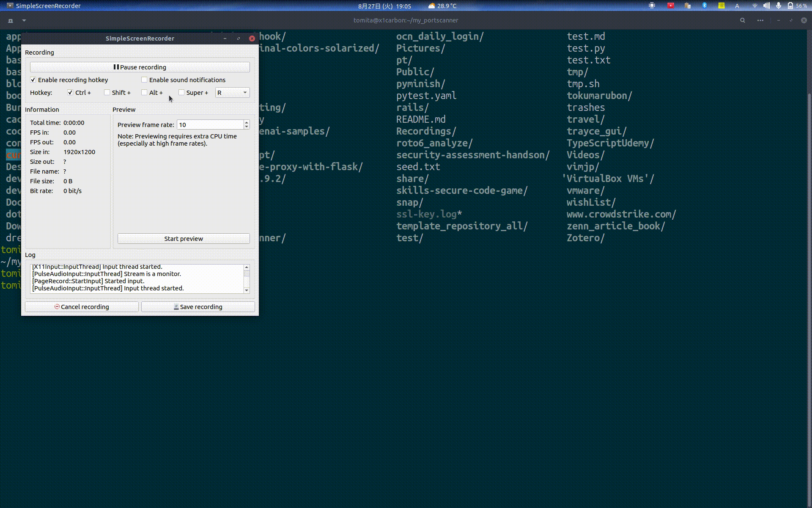The width and height of the screenshot is (812, 508).
Task: Open the CPU indicator tray icon
Action: click(652, 6)
